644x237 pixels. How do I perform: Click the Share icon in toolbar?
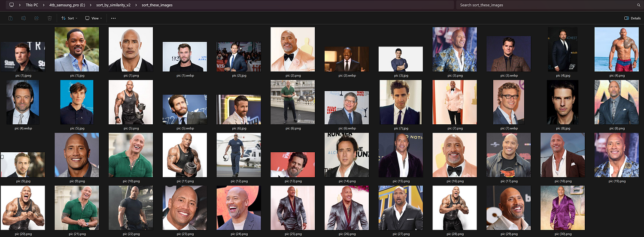(x=36, y=18)
